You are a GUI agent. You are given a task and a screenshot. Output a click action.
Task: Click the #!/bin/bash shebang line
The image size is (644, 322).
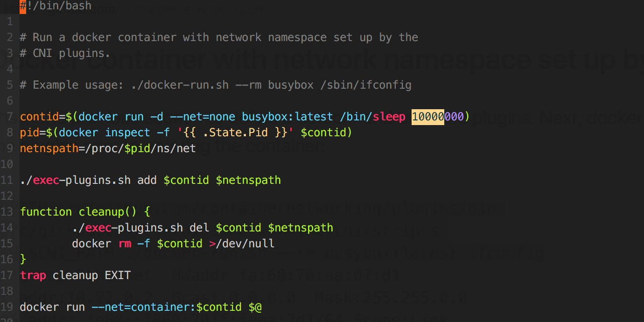pos(56,6)
